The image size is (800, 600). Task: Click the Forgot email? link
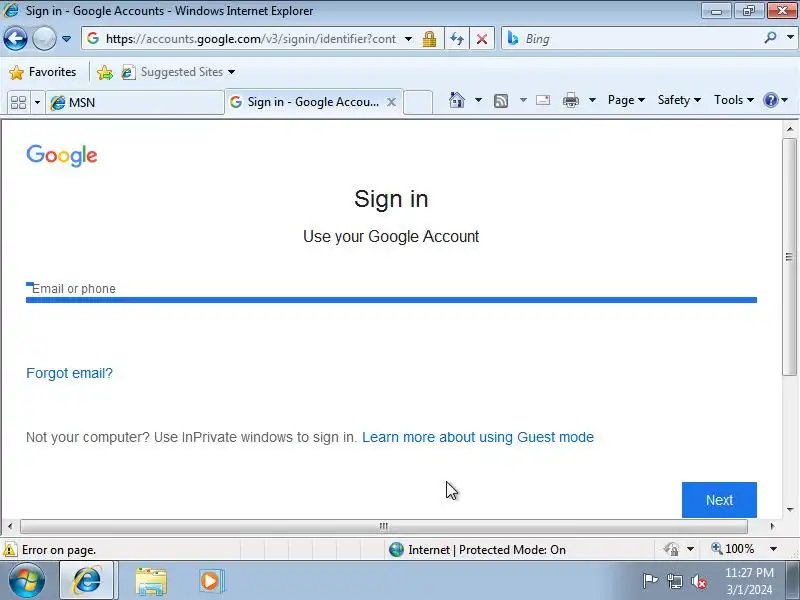69,373
